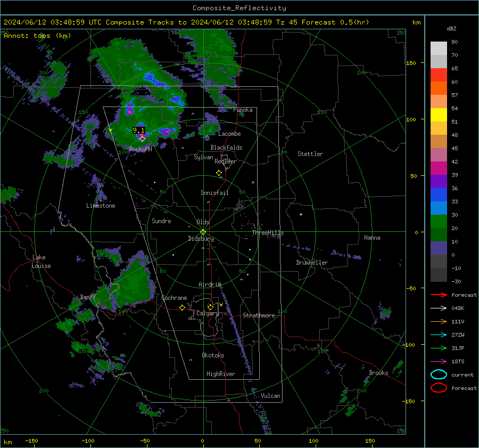Select the orange 111V arrow legend icon
The height and width of the screenshot is (448, 479).
point(439,321)
